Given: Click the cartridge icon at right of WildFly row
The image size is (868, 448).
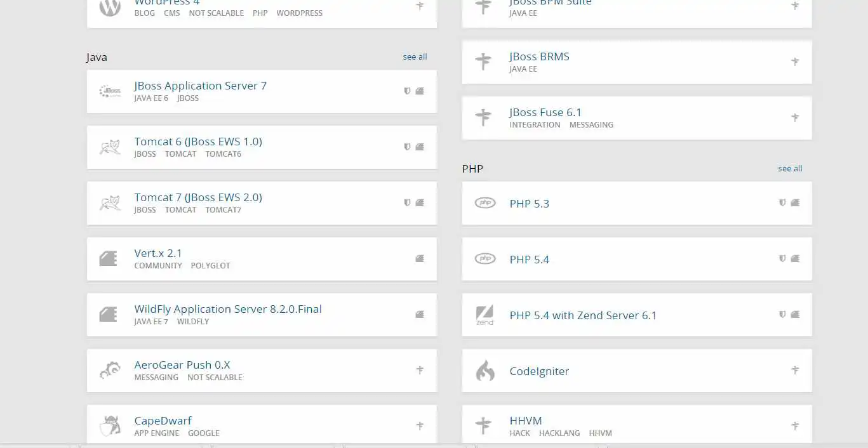Looking at the screenshot, I should (420, 314).
